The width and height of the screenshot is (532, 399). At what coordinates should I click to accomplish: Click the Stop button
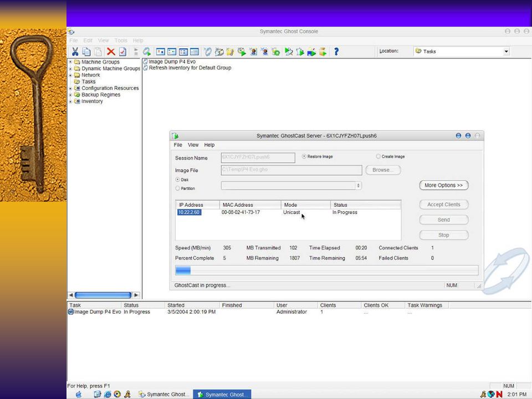(444, 235)
